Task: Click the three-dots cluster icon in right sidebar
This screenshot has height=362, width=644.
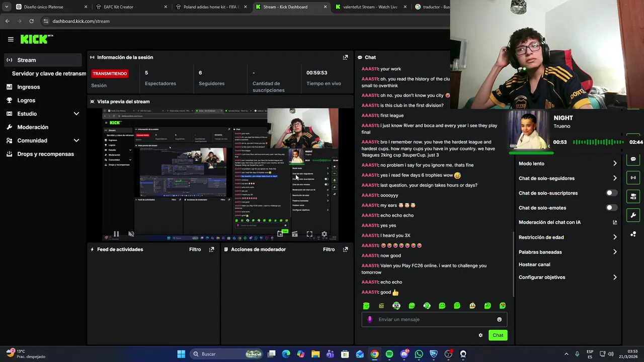Action: tap(633, 234)
